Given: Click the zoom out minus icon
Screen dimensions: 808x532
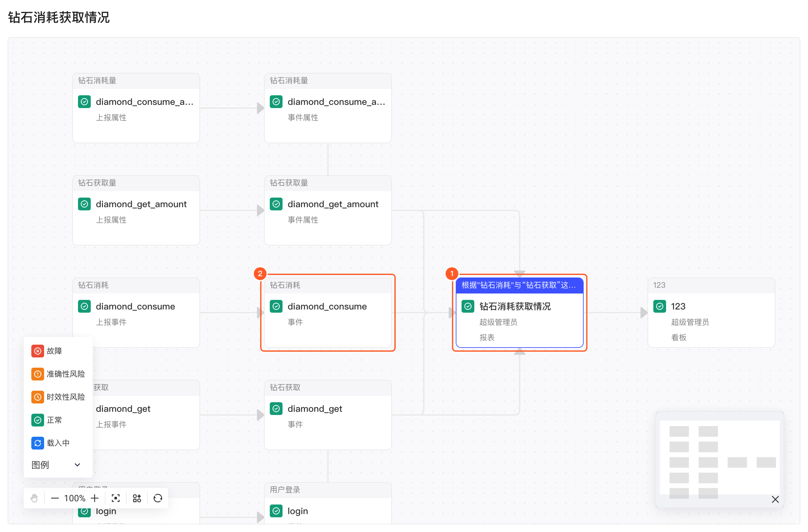Looking at the screenshot, I should tap(55, 498).
